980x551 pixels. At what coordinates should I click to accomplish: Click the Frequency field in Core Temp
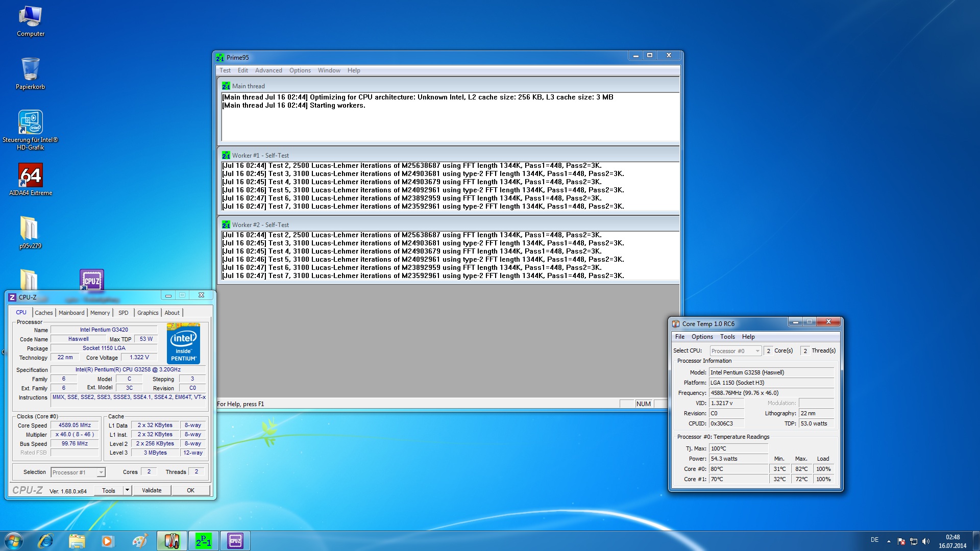tap(772, 393)
